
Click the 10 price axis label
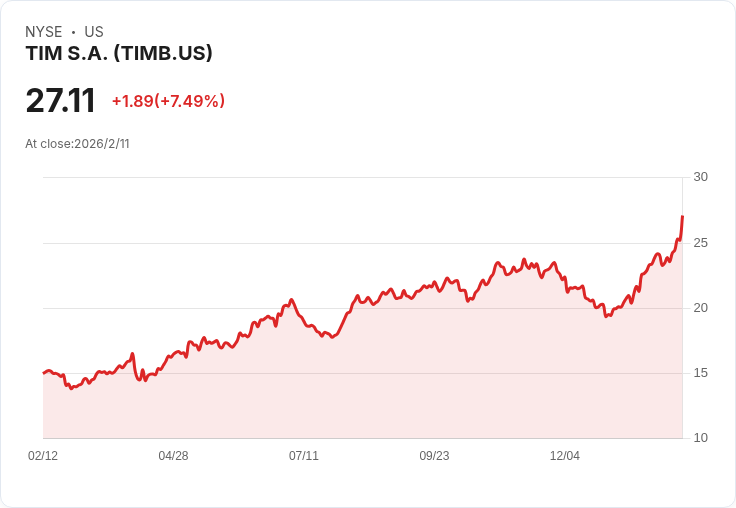(700, 438)
